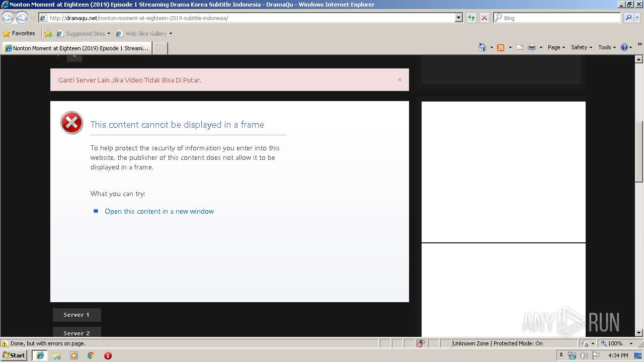
Task: Click the scrollbar down arrow
Action: 639,332
